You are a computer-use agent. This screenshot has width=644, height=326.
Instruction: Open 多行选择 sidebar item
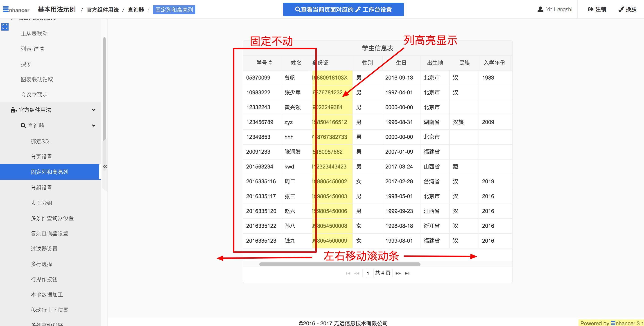tap(41, 264)
